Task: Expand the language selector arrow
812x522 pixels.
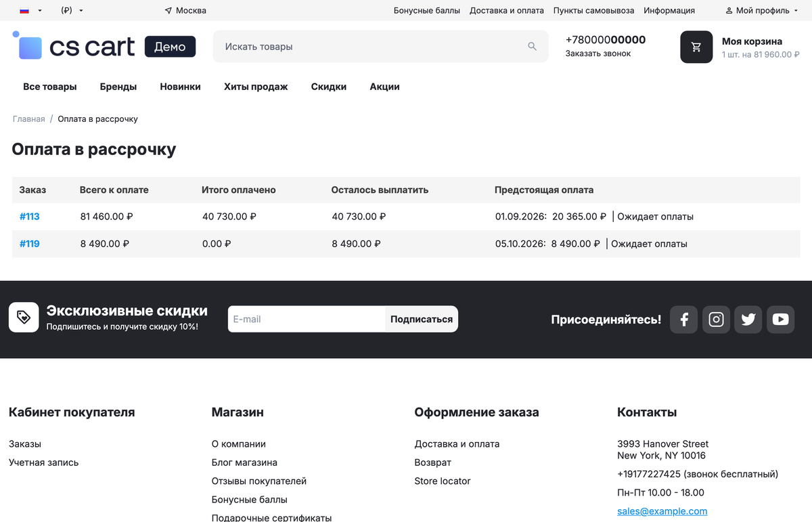Action: 40,11
